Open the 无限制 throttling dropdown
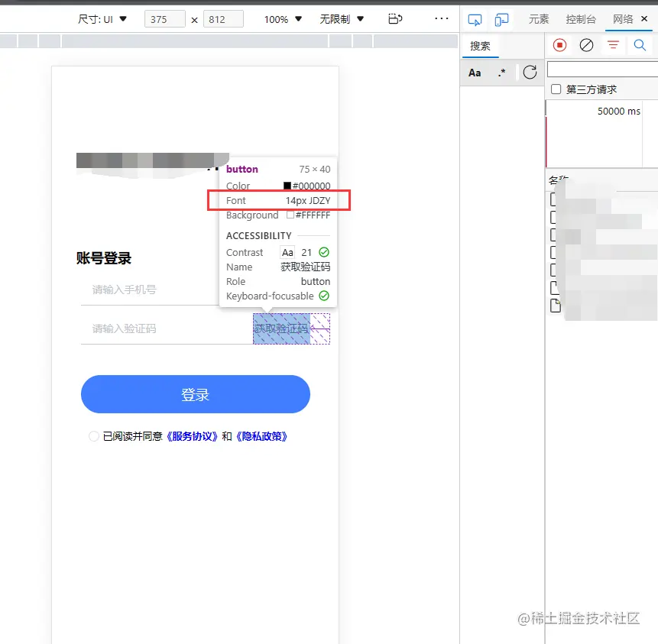The width and height of the screenshot is (658, 644). (x=342, y=19)
